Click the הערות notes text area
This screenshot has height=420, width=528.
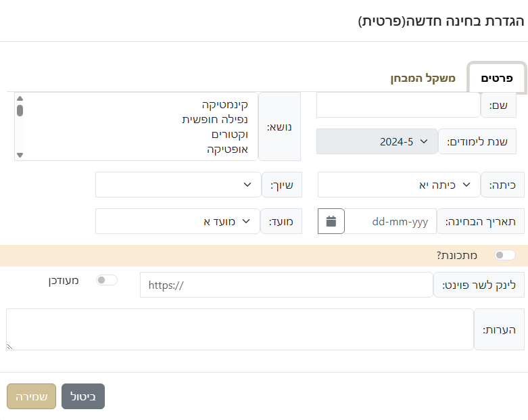point(240,329)
